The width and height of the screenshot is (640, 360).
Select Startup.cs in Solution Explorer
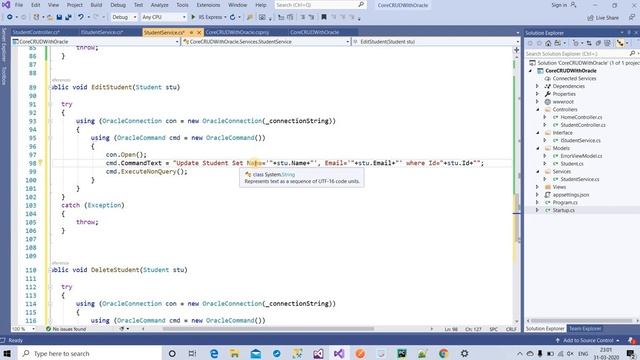click(564, 210)
